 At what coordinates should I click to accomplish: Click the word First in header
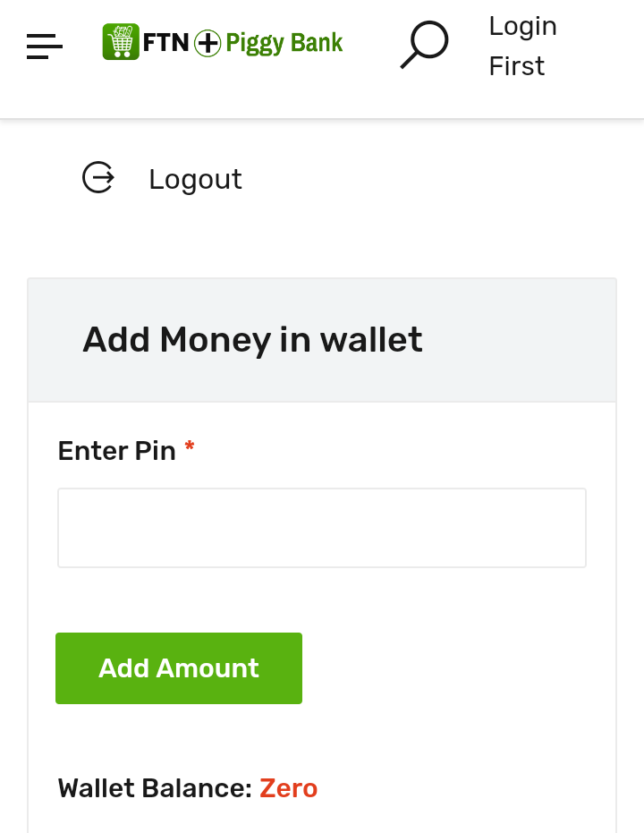(516, 66)
